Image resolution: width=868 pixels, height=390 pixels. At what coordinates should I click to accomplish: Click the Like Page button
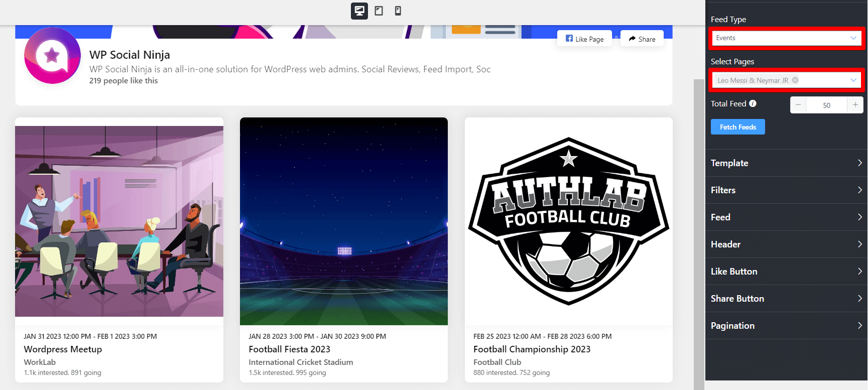tap(584, 38)
